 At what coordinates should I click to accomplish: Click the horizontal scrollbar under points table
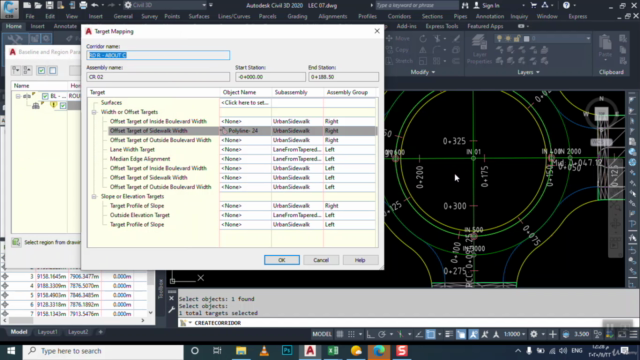tap(74, 321)
